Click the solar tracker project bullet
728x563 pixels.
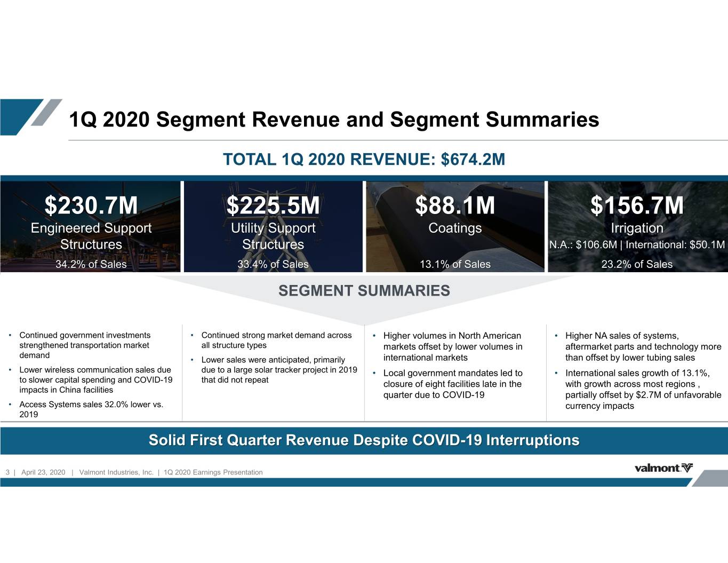(x=273, y=370)
